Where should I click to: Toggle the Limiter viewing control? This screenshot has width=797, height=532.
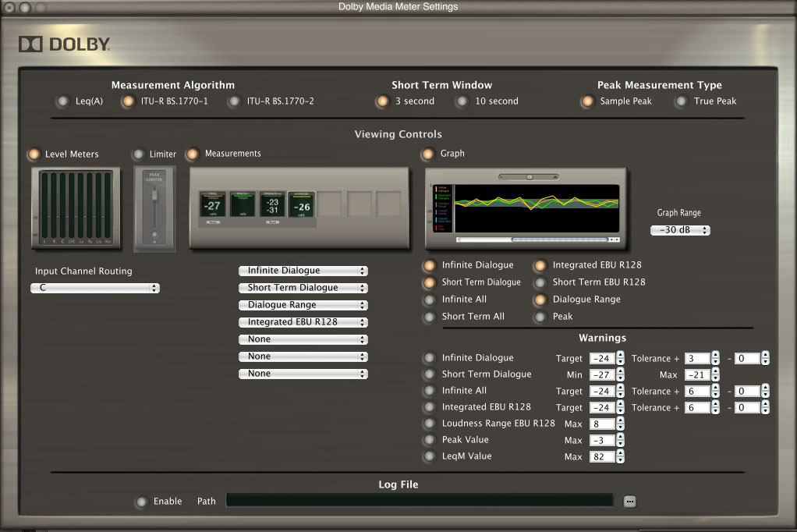coord(138,154)
